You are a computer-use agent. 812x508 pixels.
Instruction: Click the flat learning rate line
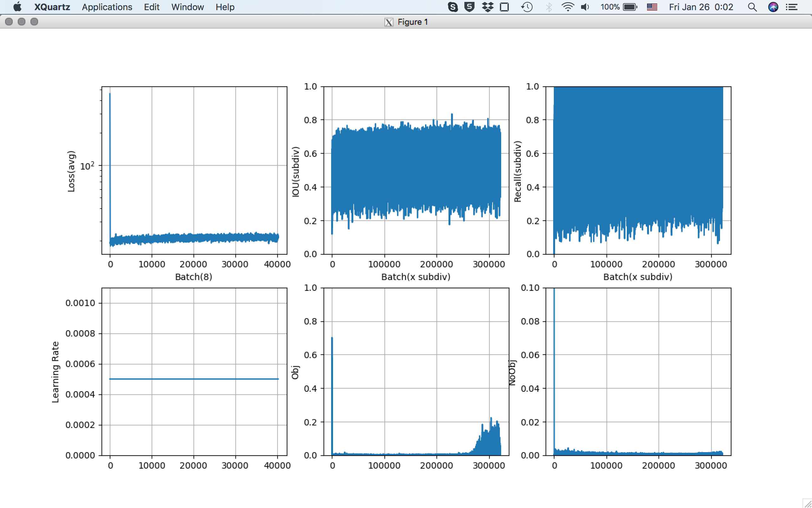pos(194,379)
